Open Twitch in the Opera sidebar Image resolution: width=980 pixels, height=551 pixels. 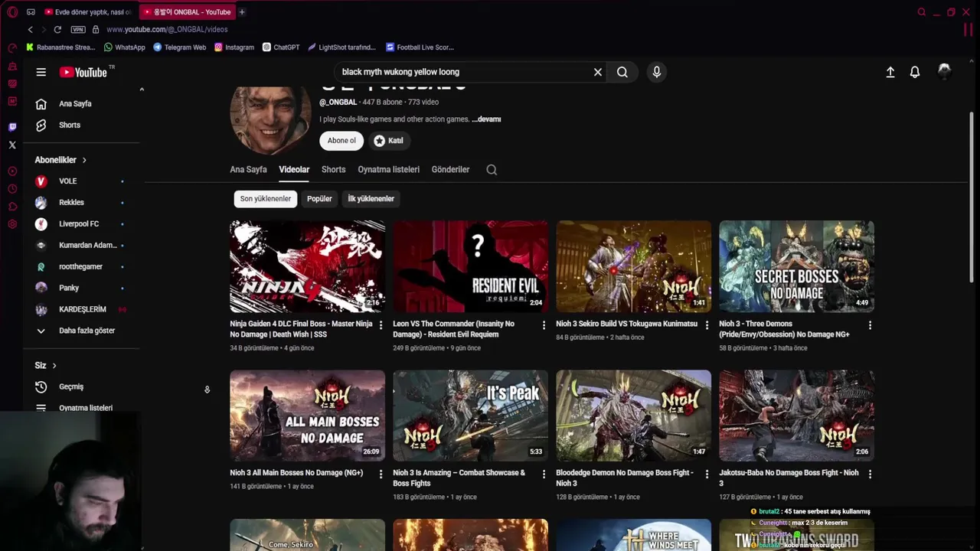point(12,127)
